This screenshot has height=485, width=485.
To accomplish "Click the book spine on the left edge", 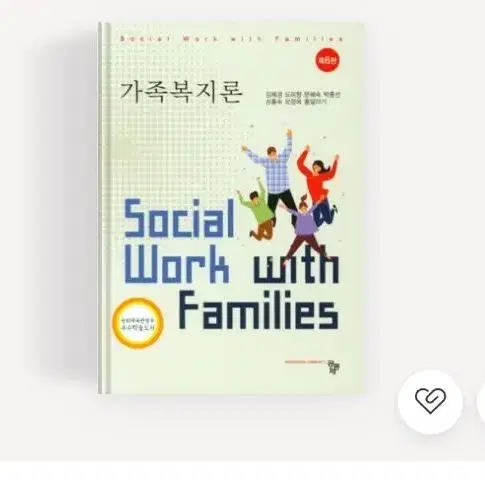I will (x=104, y=209).
